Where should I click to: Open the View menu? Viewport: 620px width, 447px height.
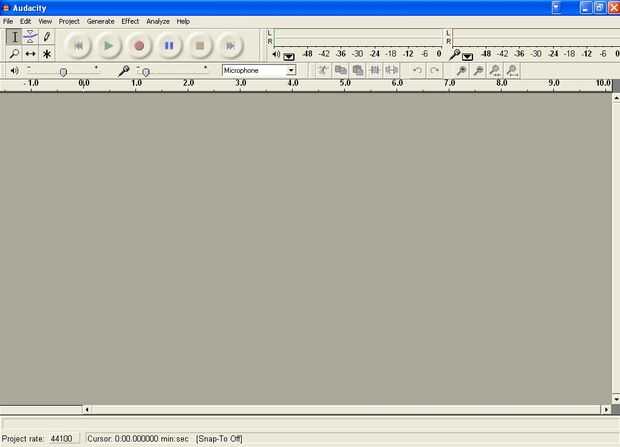coord(45,21)
